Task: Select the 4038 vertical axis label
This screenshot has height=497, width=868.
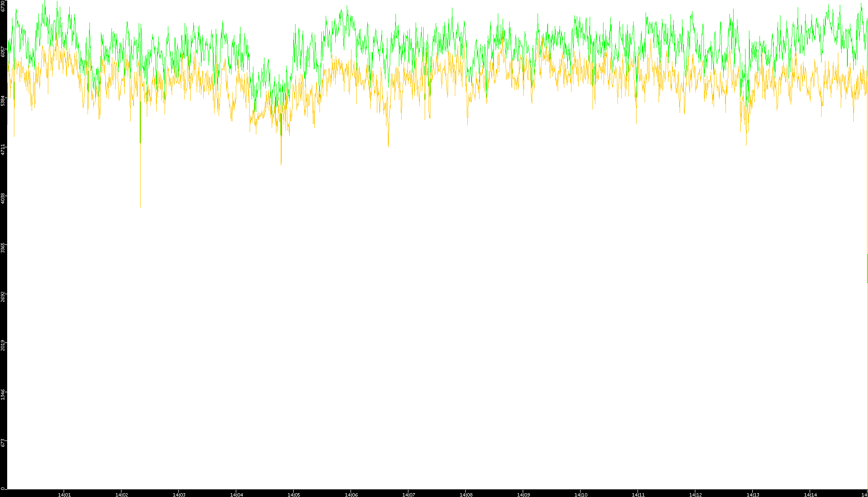Action: (3, 198)
